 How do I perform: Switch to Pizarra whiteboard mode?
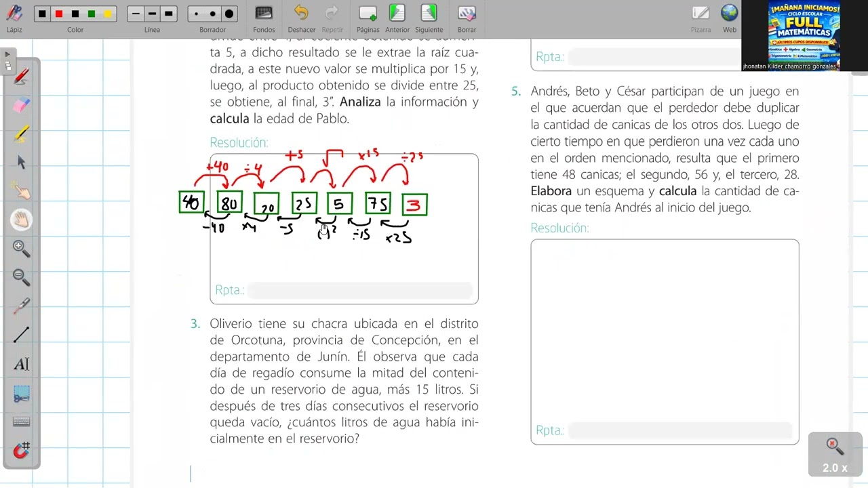coord(701,18)
